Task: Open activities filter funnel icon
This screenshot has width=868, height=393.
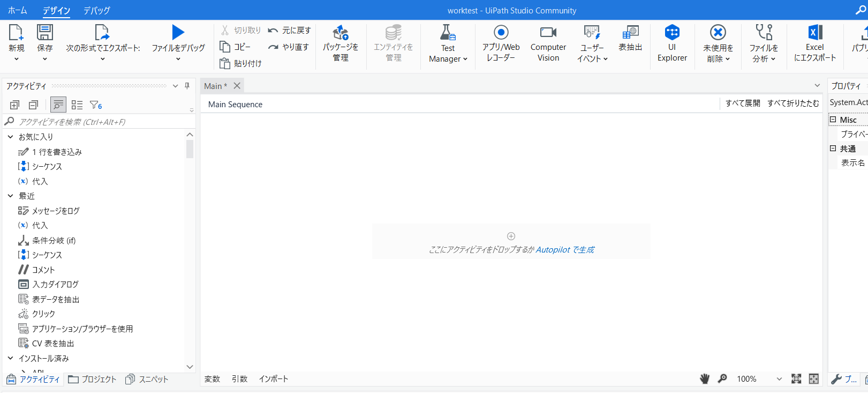Action: tap(96, 105)
